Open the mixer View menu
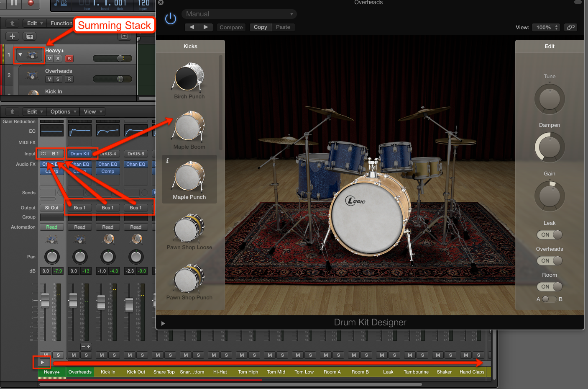Image resolution: width=588 pixels, height=389 pixels. click(x=92, y=112)
